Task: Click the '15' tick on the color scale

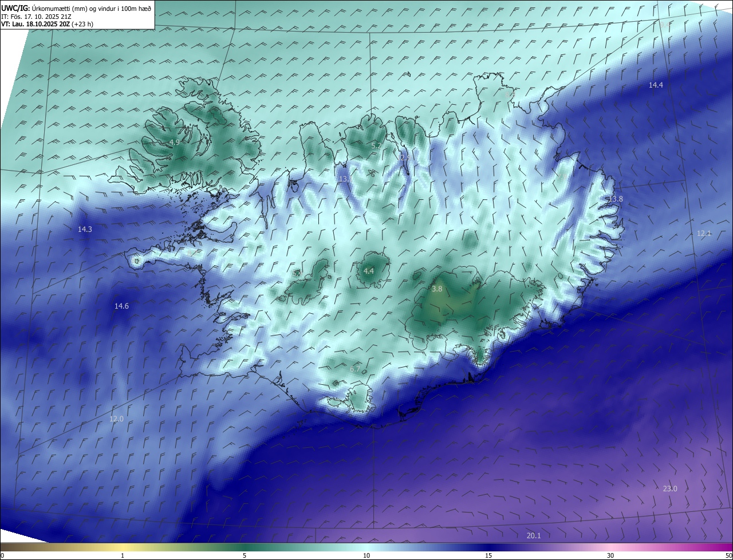Action: click(x=488, y=555)
